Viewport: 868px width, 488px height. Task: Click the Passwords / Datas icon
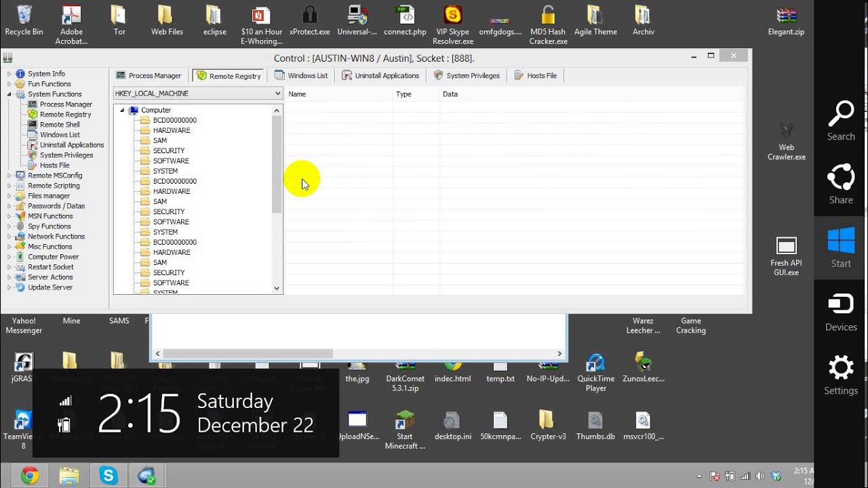[20, 206]
